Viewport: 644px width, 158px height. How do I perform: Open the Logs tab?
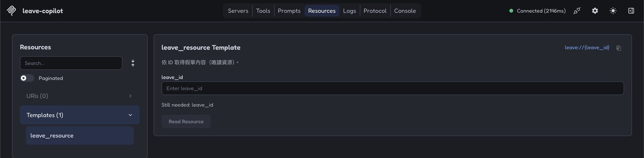tap(349, 11)
